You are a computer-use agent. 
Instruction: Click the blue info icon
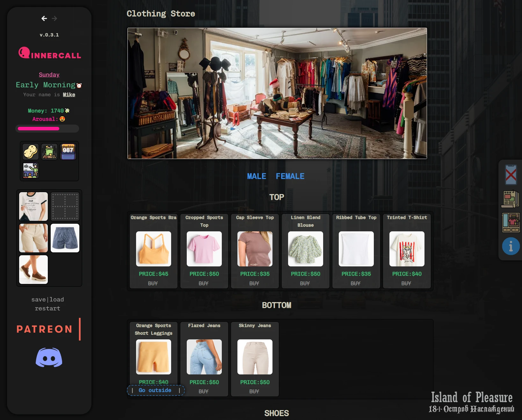(511, 246)
